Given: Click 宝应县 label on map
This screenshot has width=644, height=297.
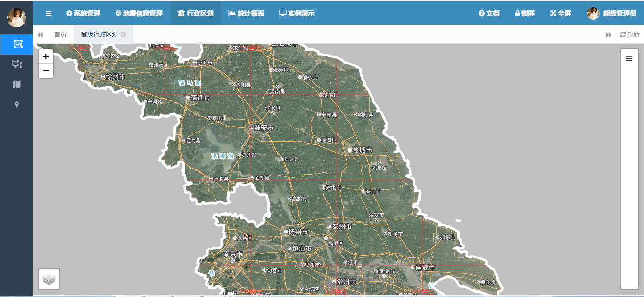Looking at the screenshot, I should click(x=291, y=160).
